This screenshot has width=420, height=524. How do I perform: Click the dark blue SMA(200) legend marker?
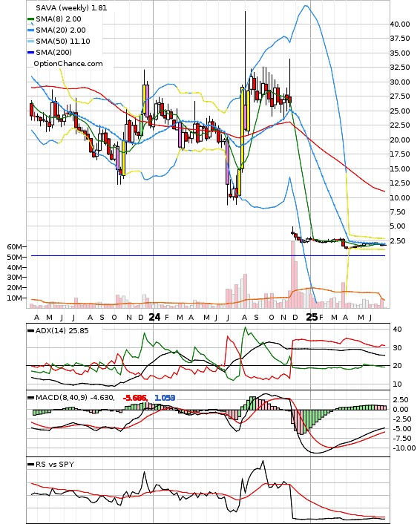click(x=30, y=53)
